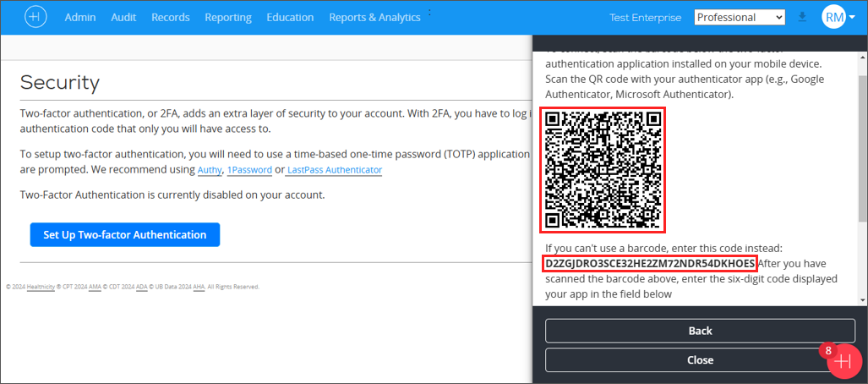The height and width of the screenshot is (384, 868).
Task: Click the AHA footer link
Action: (199, 287)
